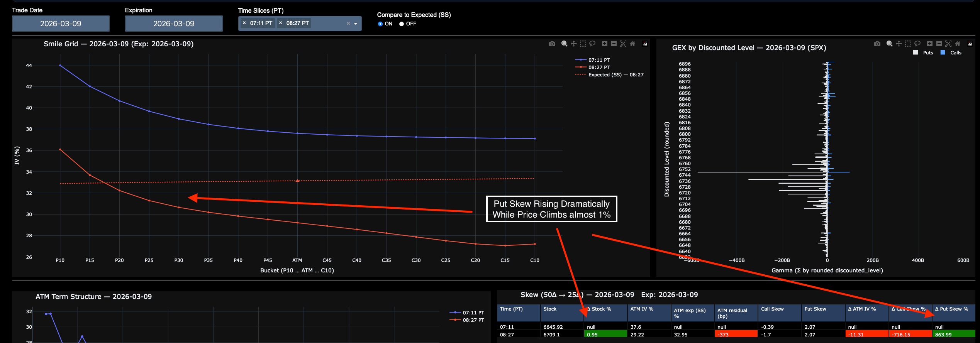Autoscale the Smile Grid chart axes
980x343 pixels.
click(x=623, y=44)
